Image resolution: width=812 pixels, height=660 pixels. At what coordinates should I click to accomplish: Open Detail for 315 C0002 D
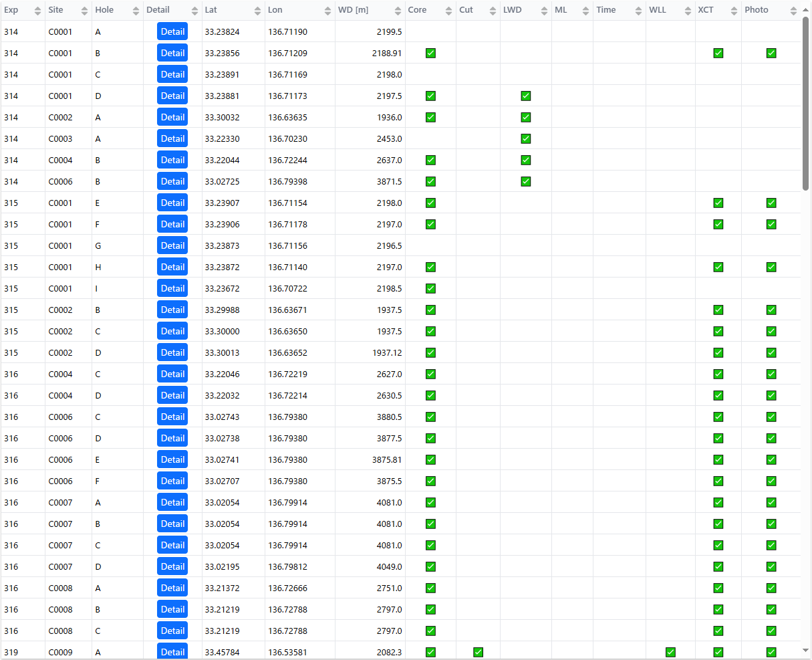tap(172, 352)
